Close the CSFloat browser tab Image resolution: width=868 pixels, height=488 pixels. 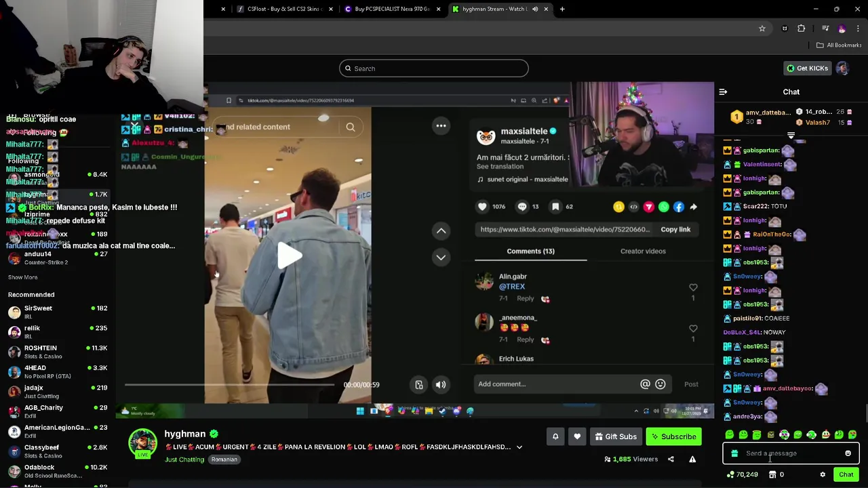click(331, 9)
